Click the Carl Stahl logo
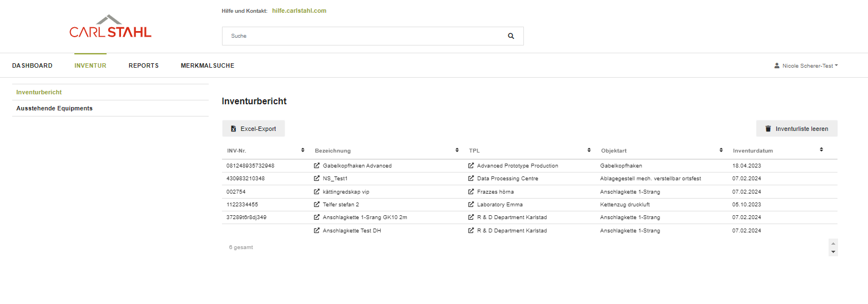 point(110,27)
